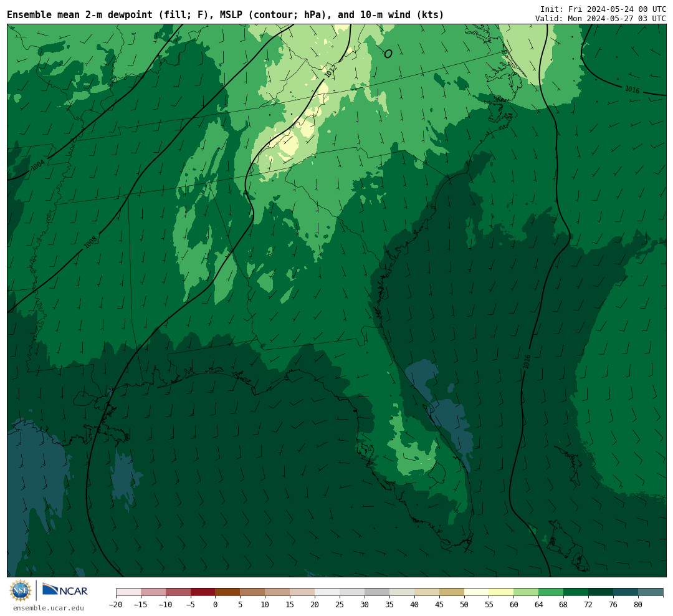The image size is (673, 616).
Task: Pick the gray 30 to 35 swatch
Action: point(377,592)
